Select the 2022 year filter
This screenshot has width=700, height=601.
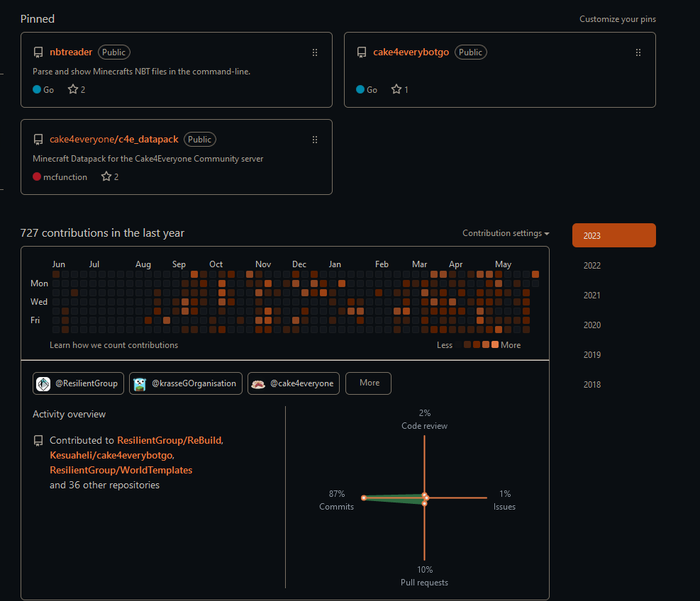click(591, 265)
